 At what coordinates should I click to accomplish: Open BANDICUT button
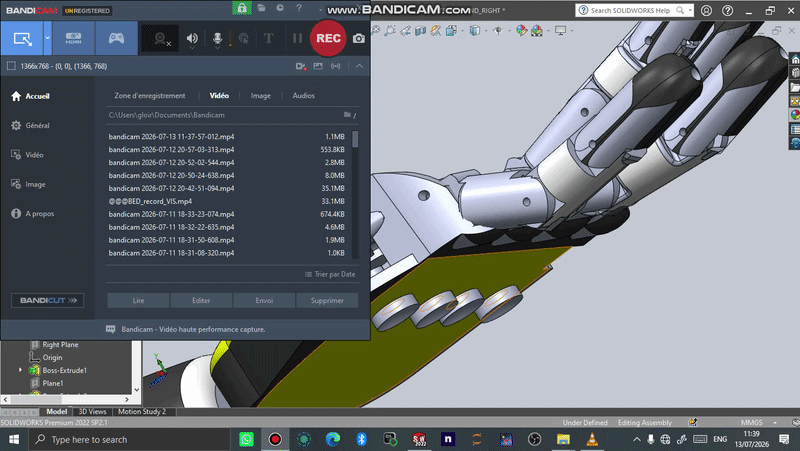[47, 300]
